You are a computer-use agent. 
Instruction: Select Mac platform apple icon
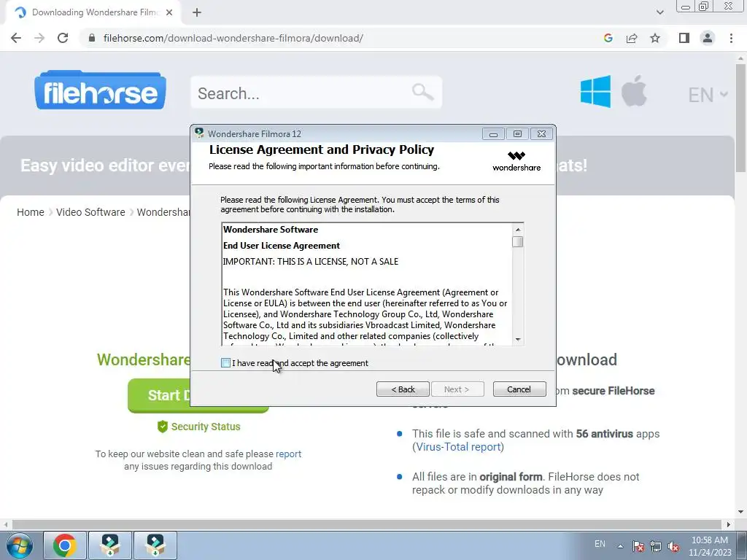pyautogui.click(x=634, y=90)
